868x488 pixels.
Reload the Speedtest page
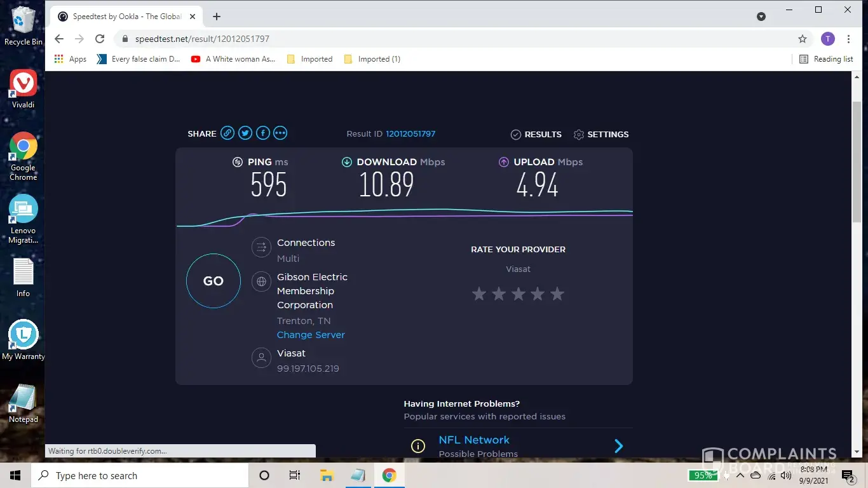point(100,39)
